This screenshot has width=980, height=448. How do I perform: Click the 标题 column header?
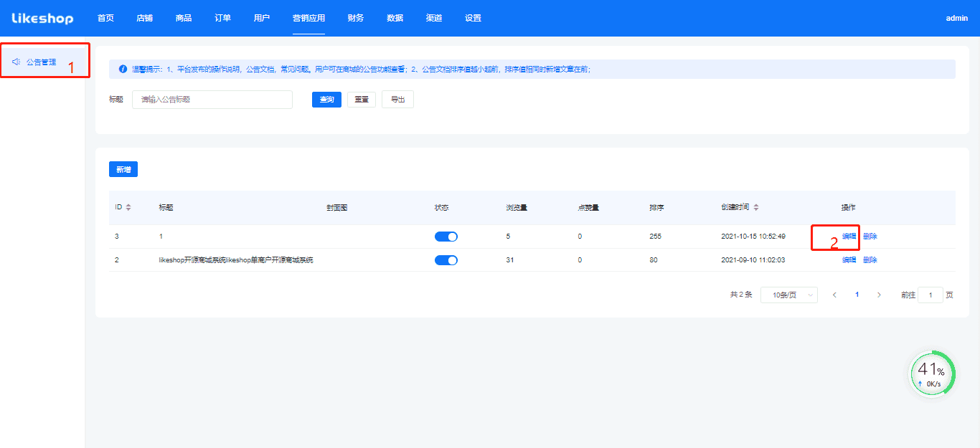click(x=166, y=207)
